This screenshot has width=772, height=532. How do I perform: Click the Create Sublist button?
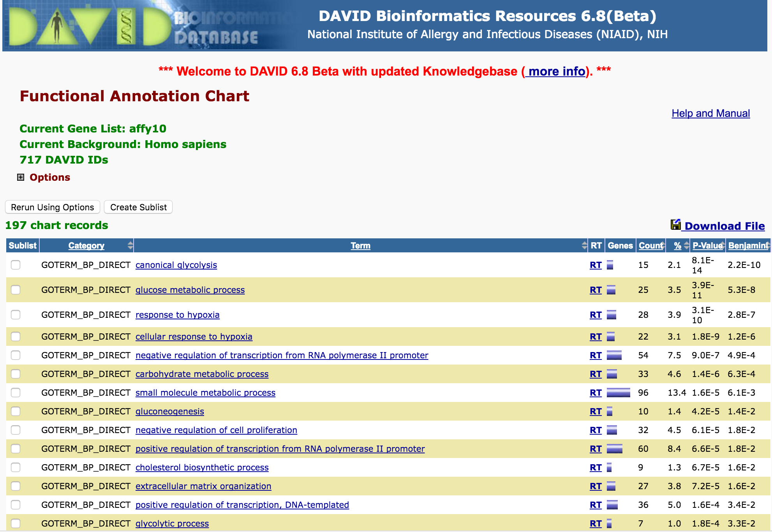click(x=138, y=207)
